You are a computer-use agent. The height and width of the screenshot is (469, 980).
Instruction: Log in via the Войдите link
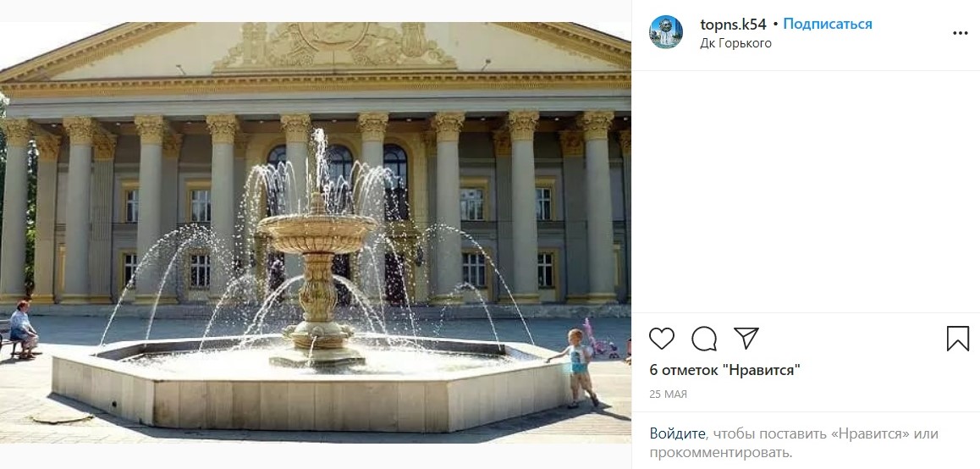(677, 434)
